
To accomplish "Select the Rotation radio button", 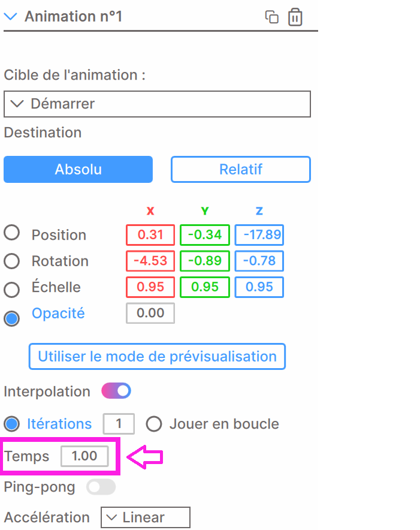I will click(12, 261).
